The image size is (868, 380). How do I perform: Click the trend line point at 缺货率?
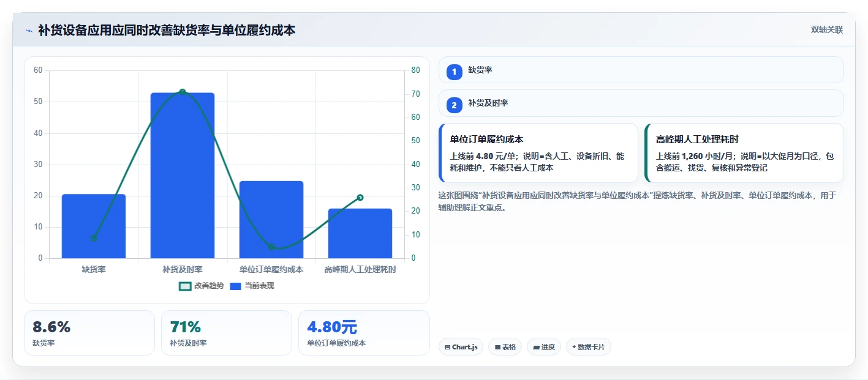(94, 239)
